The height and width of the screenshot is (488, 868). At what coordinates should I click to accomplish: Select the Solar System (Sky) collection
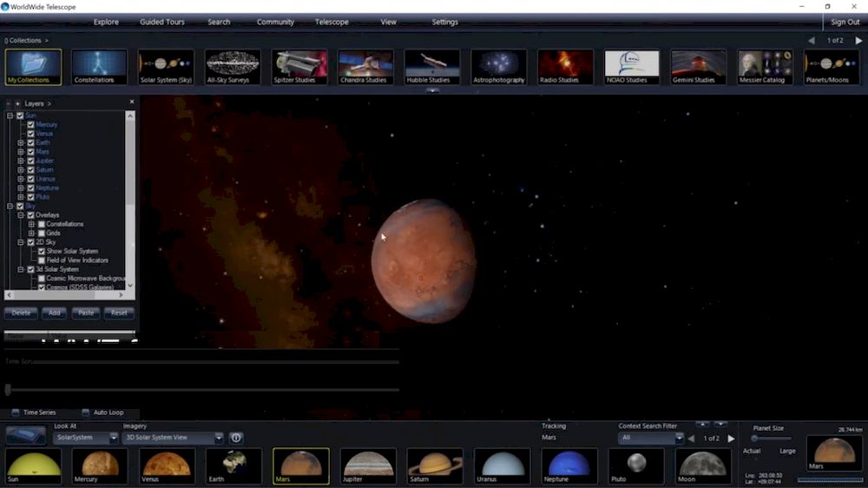click(x=166, y=67)
